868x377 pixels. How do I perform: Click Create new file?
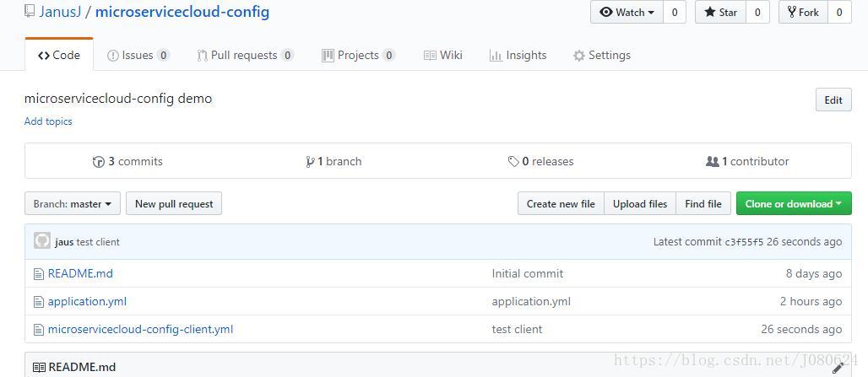click(561, 203)
